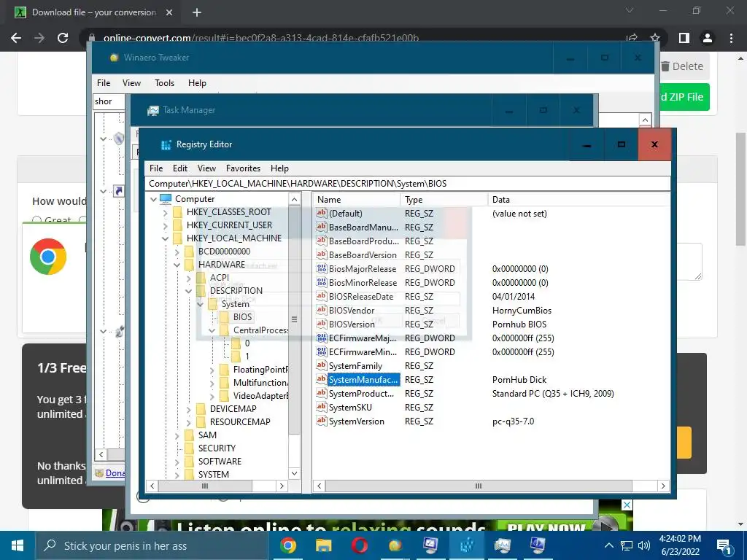
Task: Switch to Chrome on the taskbar
Action: point(287,545)
